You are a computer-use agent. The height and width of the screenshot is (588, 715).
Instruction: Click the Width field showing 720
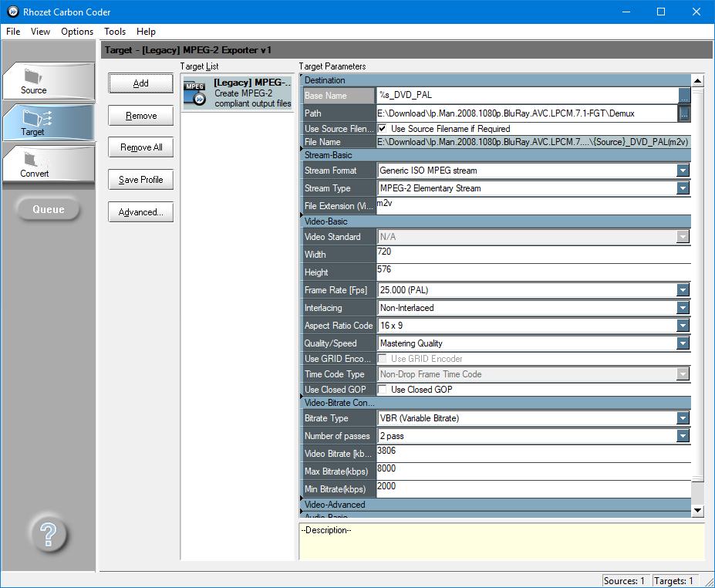[x=534, y=254]
